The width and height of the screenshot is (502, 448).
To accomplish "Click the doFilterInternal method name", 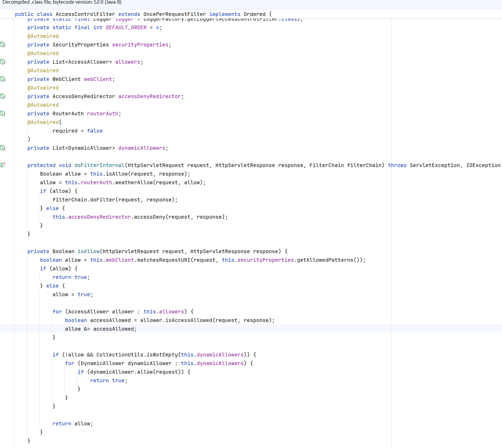I will click(99, 165).
